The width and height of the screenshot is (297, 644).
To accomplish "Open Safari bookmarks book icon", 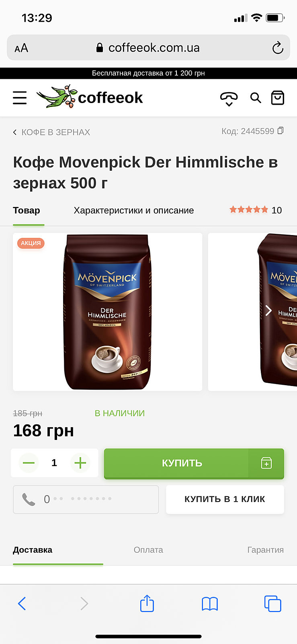I will (x=210, y=604).
